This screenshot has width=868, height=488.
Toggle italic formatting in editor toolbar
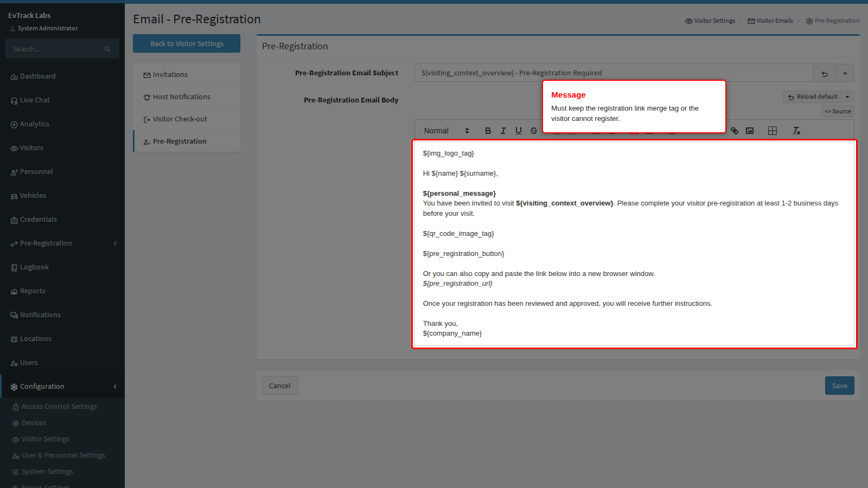point(503,131)
